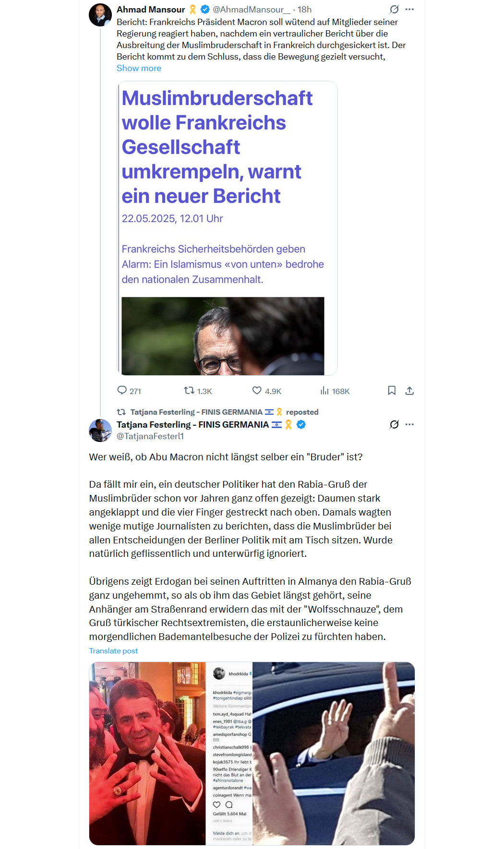Bookmark Ahmad Mansour's post
The width and height of the screenshot is (504, 849).
tap(392, 391)
